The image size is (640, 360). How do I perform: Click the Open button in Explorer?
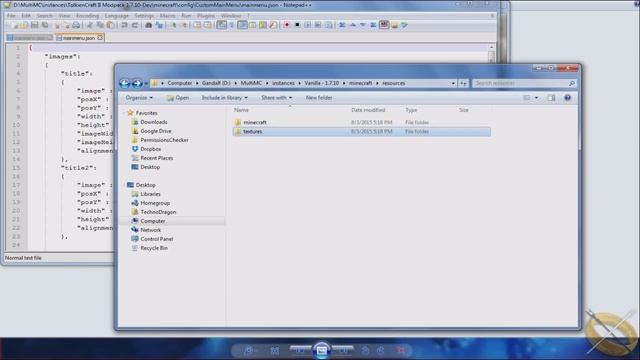click(178, 98)
